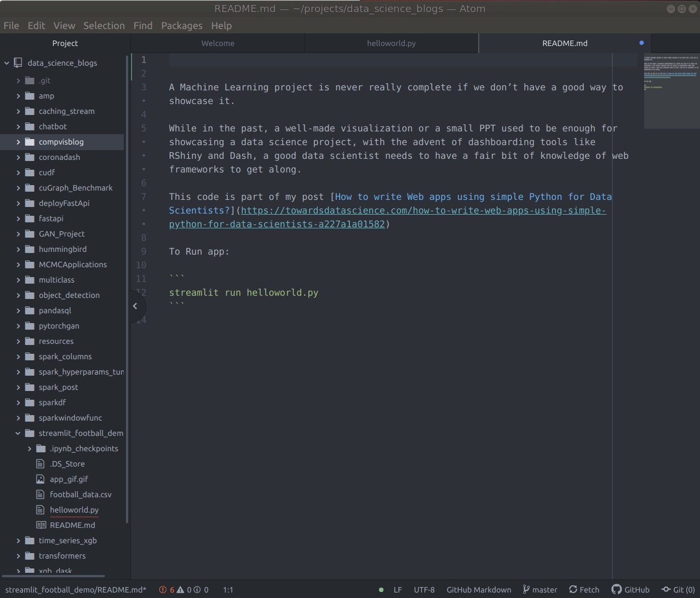Click the git branch icon for master
Viewport: 700px width, 598px height.
(526, 590)
